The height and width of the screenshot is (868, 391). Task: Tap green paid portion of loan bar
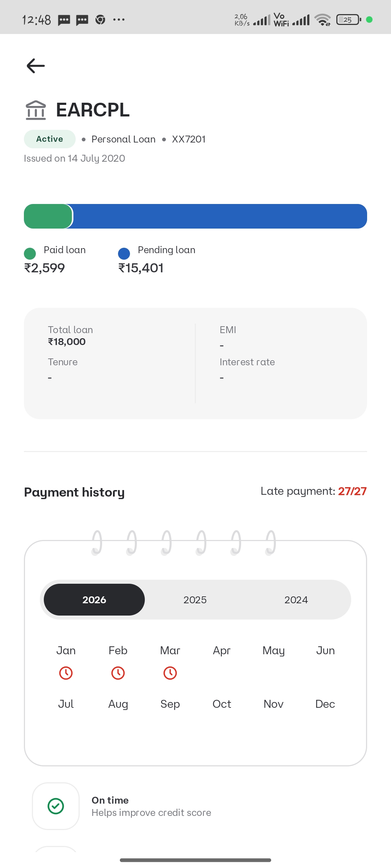(x=48, y=216)
